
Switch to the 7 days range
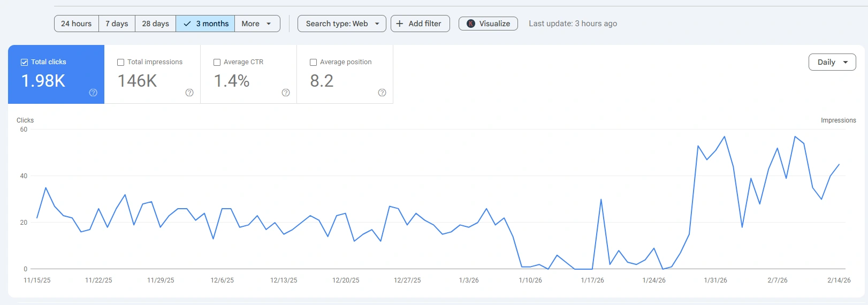coord(117,24)
